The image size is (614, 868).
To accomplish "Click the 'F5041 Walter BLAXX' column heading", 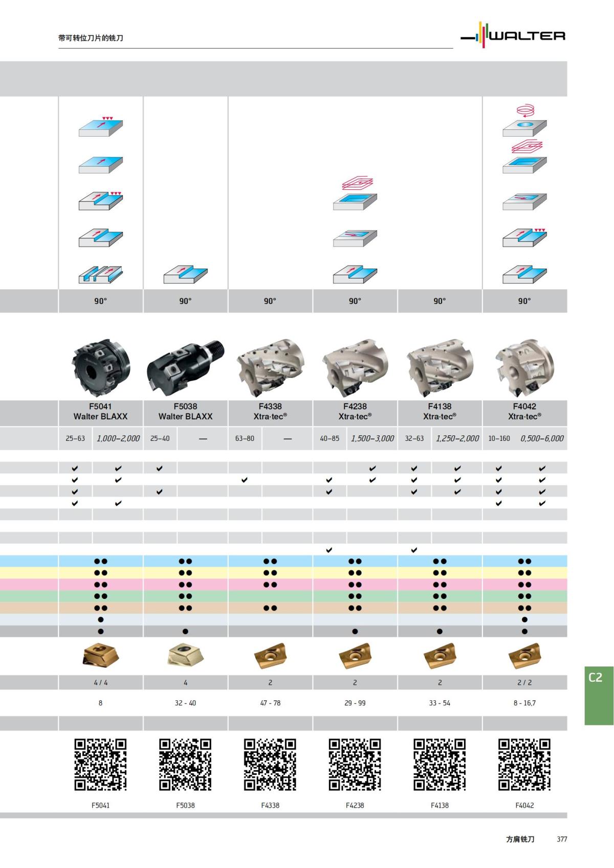I will 101,411.
